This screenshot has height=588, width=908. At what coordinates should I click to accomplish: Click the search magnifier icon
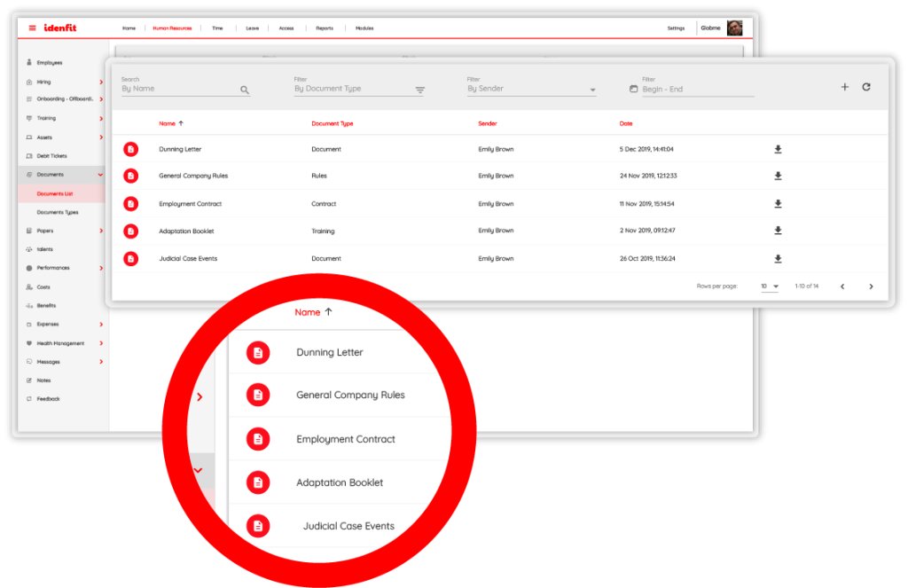[x=245, y=90]
